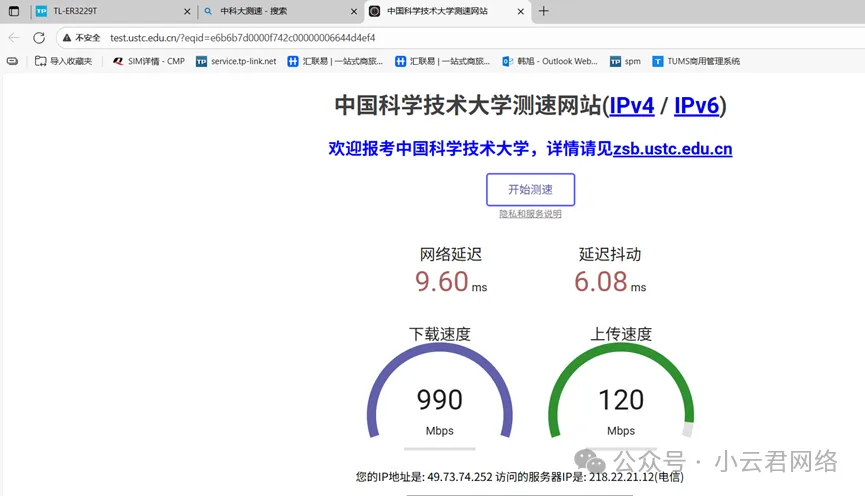
Task: Open the 韩旭 - Outlook Web bookmark
Action: tap(549, 61)
